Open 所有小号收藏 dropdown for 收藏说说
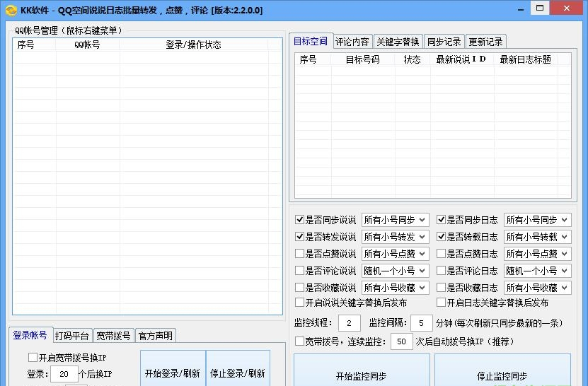Image resolution: width=588 pixels, height=386 pixels. click(x=395, y=288)
